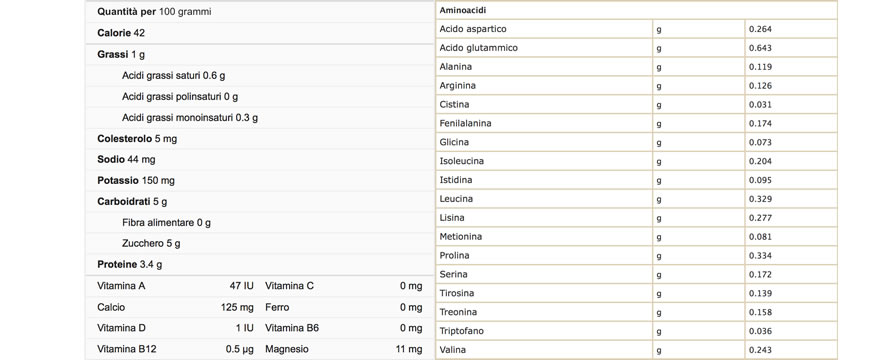Image resolution: width=870 pixels, height=360 pixels.
Task: Select the Proteine 3.4 g line
Action: (260, 265)
